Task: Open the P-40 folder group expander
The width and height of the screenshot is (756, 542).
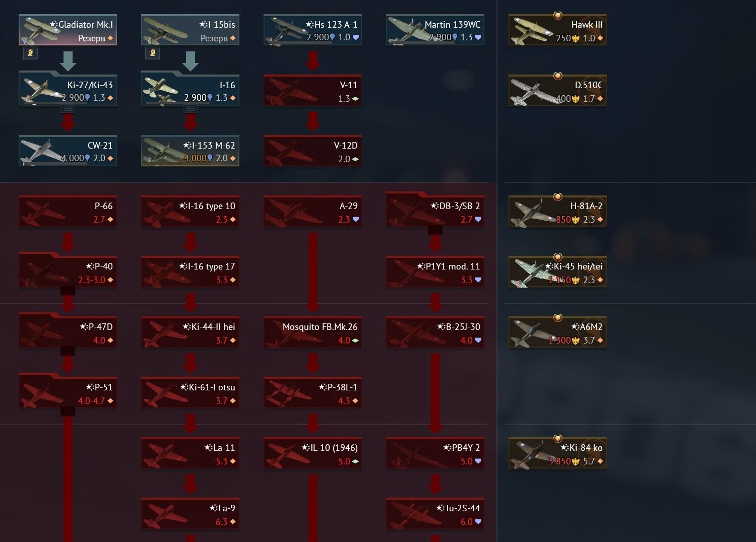Action: 68,291
